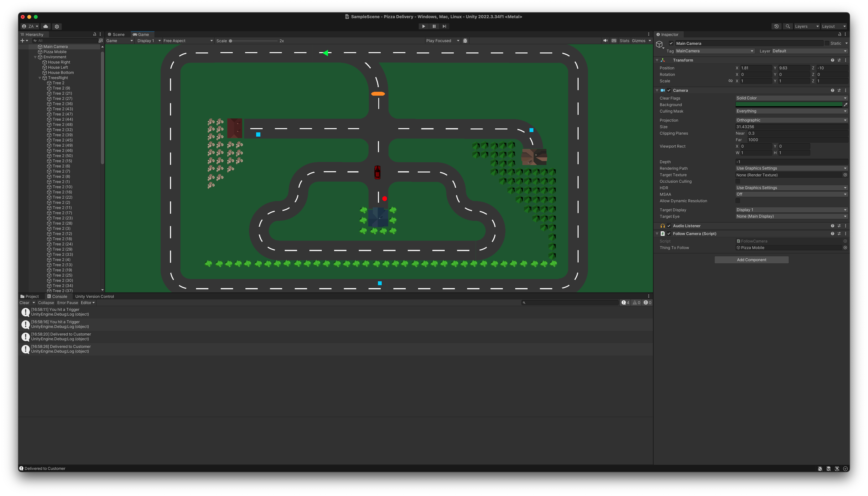Pick Background color with the eyedropper
Image resolution: width=868 pixels, height=496 pixels.
coord(846,105)
